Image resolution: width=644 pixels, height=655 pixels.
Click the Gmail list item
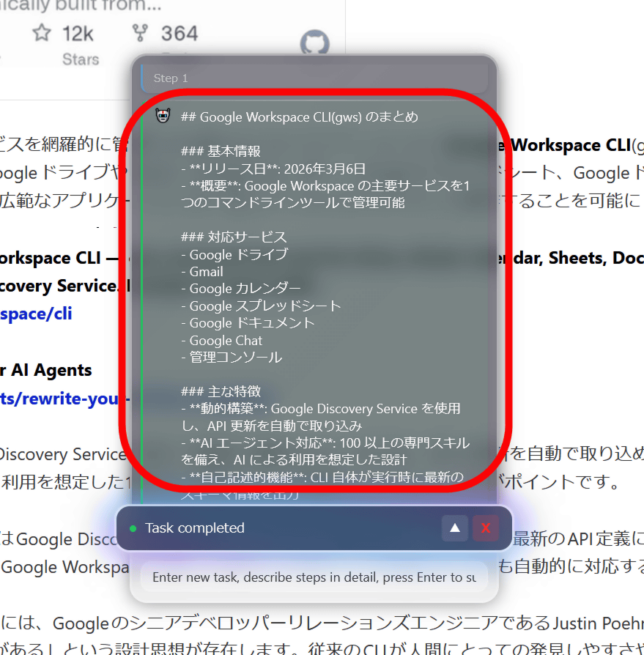[202, 272]
